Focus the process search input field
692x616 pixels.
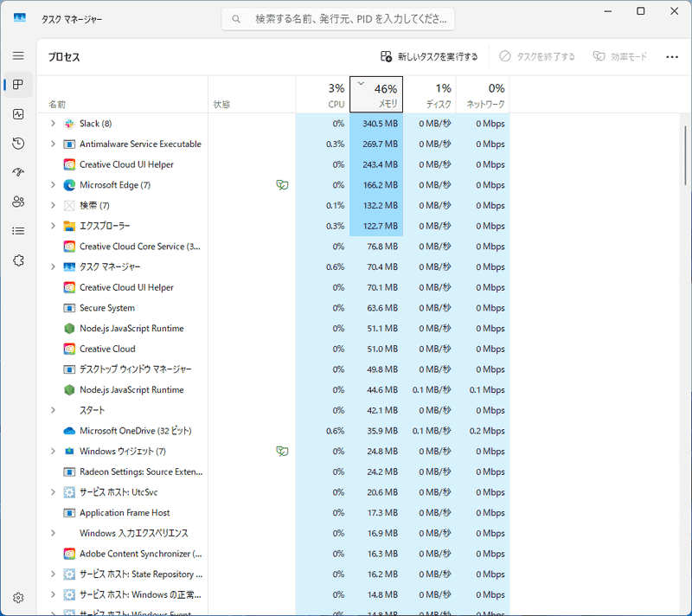click(x=337, y=19)
